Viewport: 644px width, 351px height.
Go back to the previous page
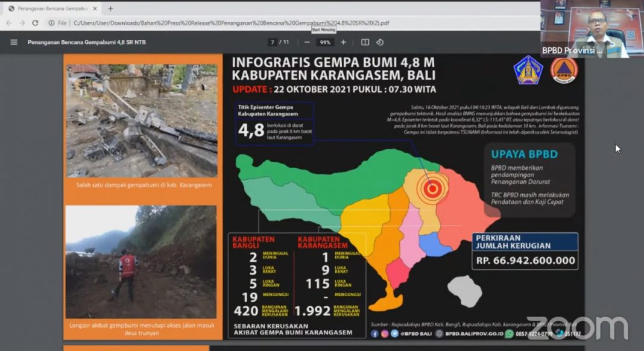pos(9,23)
